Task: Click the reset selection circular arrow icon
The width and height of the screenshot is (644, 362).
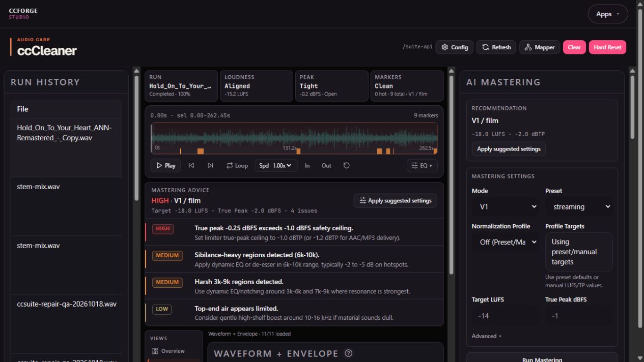Action: point(347,166)
